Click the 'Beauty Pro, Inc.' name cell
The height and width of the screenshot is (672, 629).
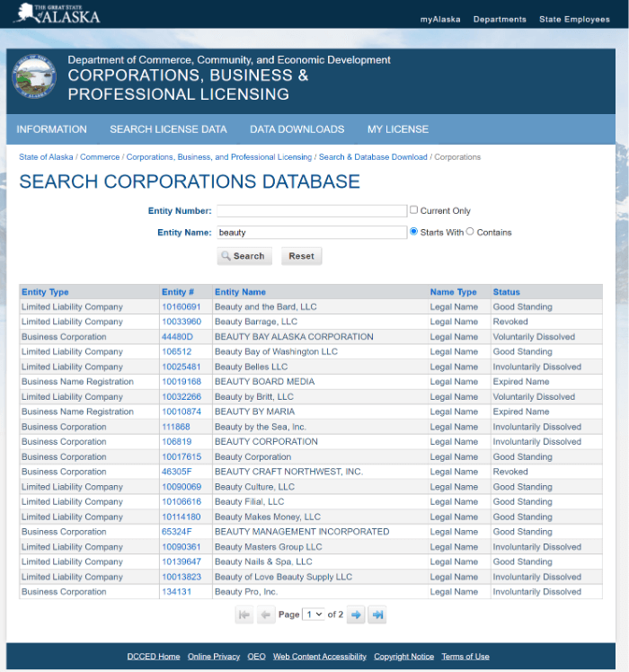pos(320,591)
